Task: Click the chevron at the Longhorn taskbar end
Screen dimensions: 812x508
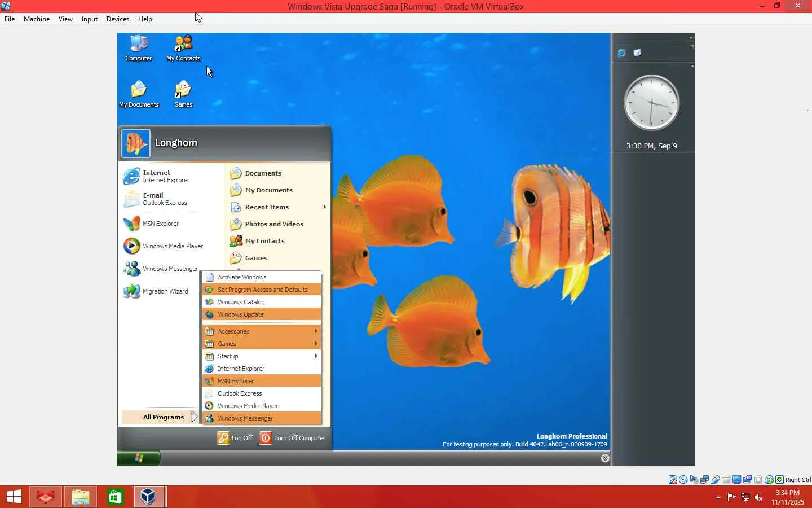Action: tap(605, 458)
